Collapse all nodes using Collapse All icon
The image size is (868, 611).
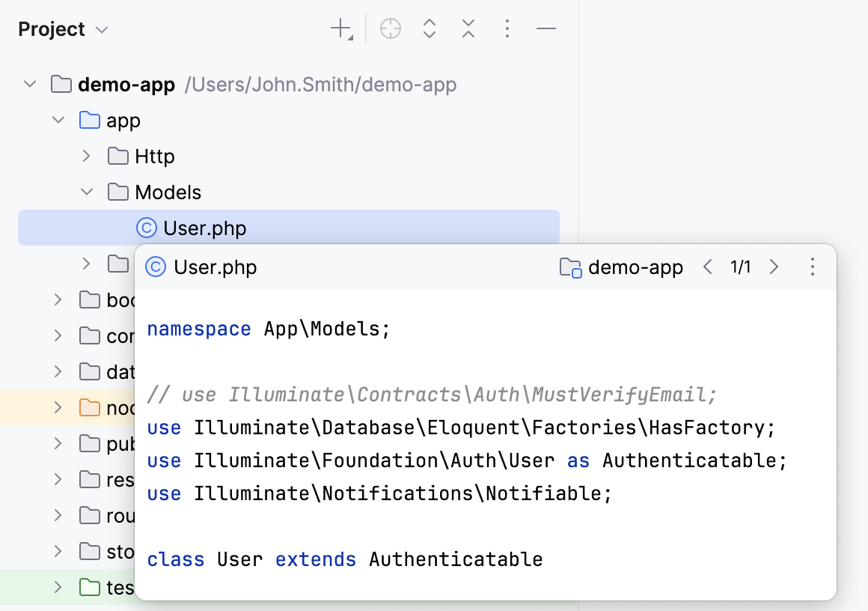(468, 28)
